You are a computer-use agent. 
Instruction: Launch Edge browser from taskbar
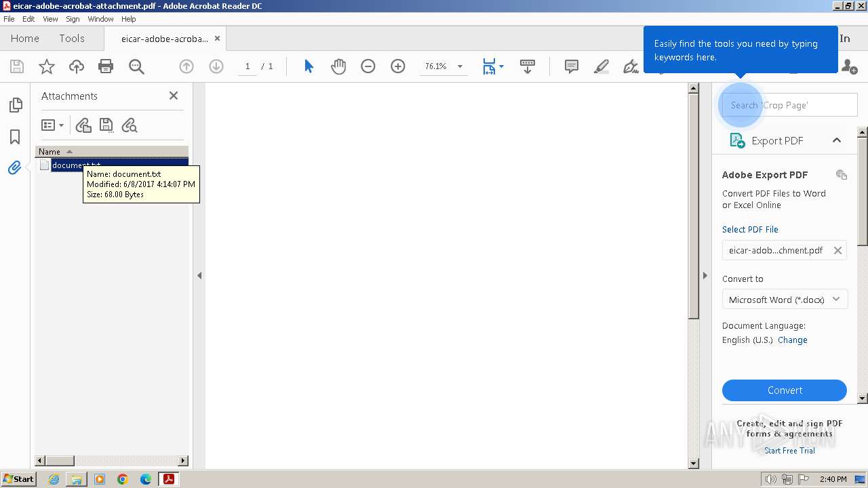(146, 479)
